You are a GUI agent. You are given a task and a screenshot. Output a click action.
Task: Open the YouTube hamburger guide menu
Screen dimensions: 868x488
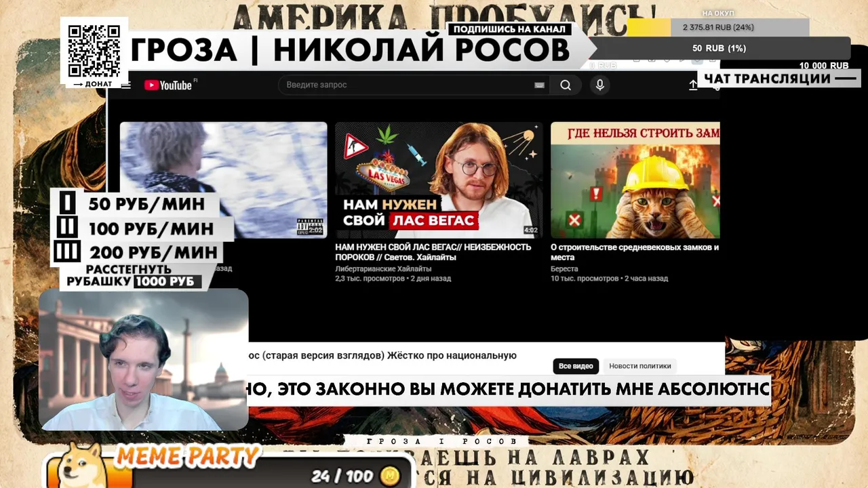tap(126, 85)
